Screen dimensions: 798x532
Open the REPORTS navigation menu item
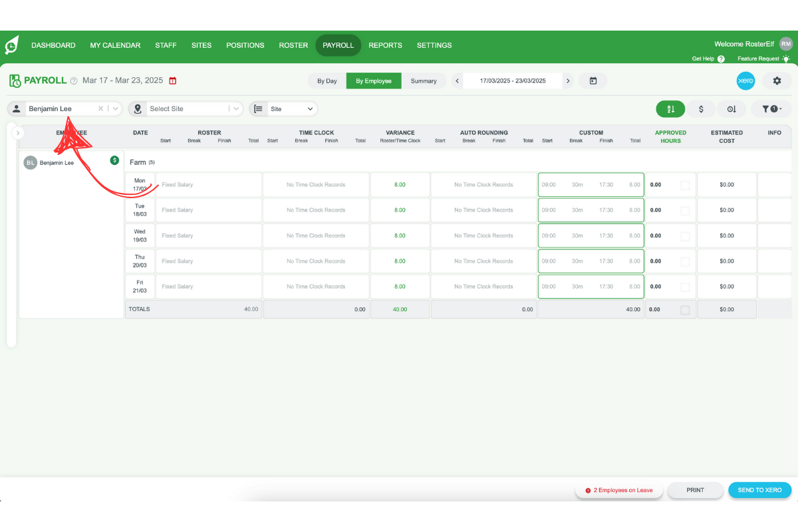pos(385,45)
